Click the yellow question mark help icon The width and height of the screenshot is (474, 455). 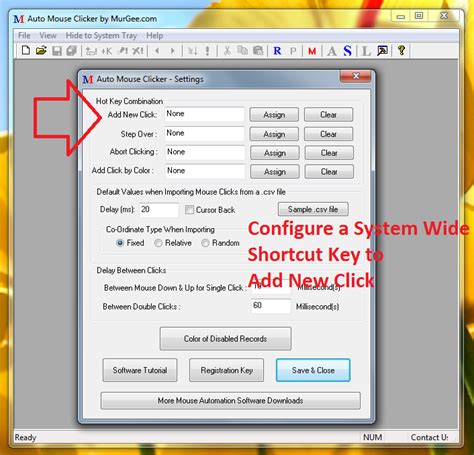point(401,51)
